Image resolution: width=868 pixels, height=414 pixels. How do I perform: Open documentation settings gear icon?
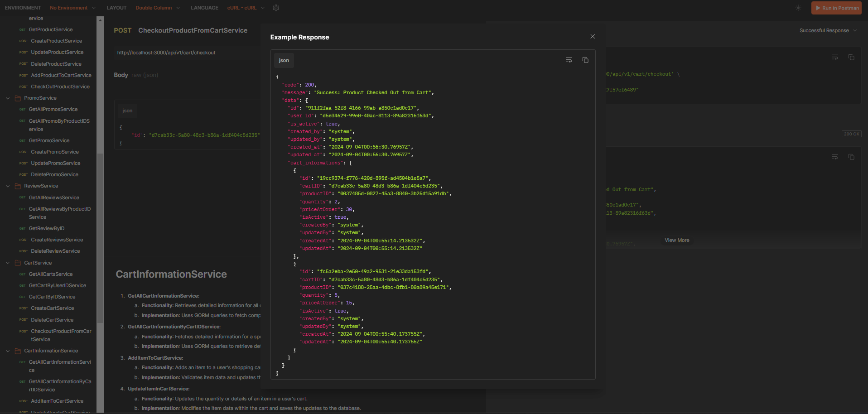coord(276,8)
